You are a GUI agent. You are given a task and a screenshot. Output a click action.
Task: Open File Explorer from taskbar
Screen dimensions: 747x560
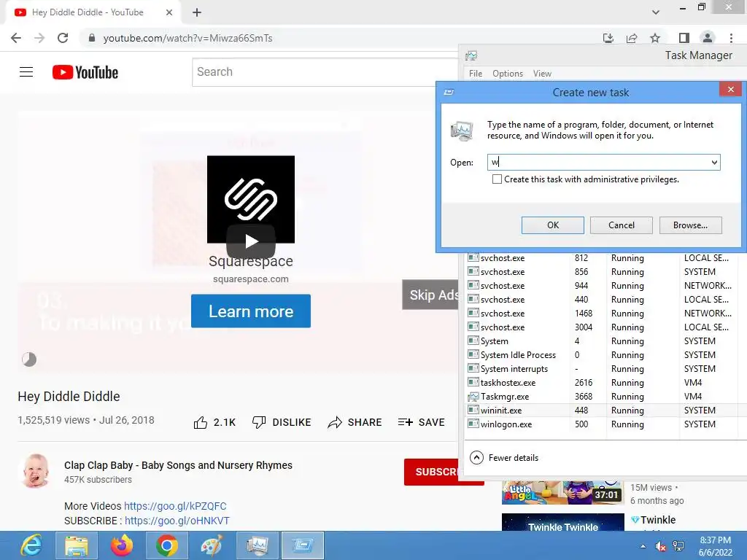(76, 545)
